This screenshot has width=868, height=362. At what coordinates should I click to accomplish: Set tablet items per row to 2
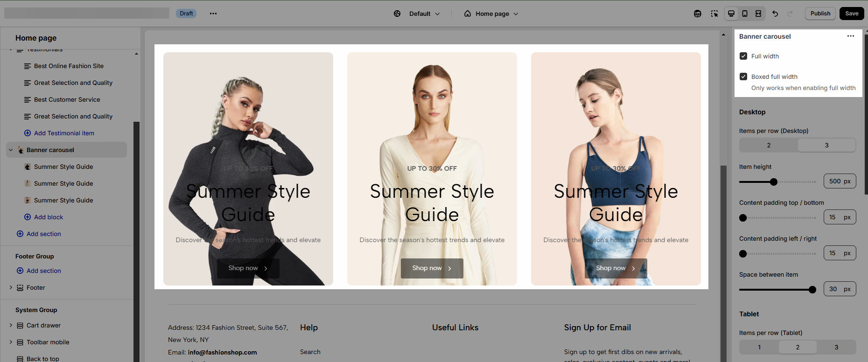click(x=798, y=347)
